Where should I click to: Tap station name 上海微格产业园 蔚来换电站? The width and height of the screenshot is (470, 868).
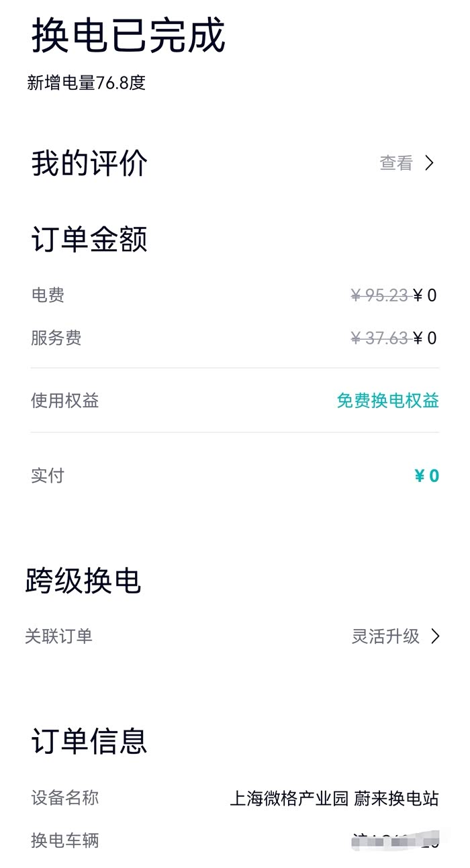(x=334, y=799)
